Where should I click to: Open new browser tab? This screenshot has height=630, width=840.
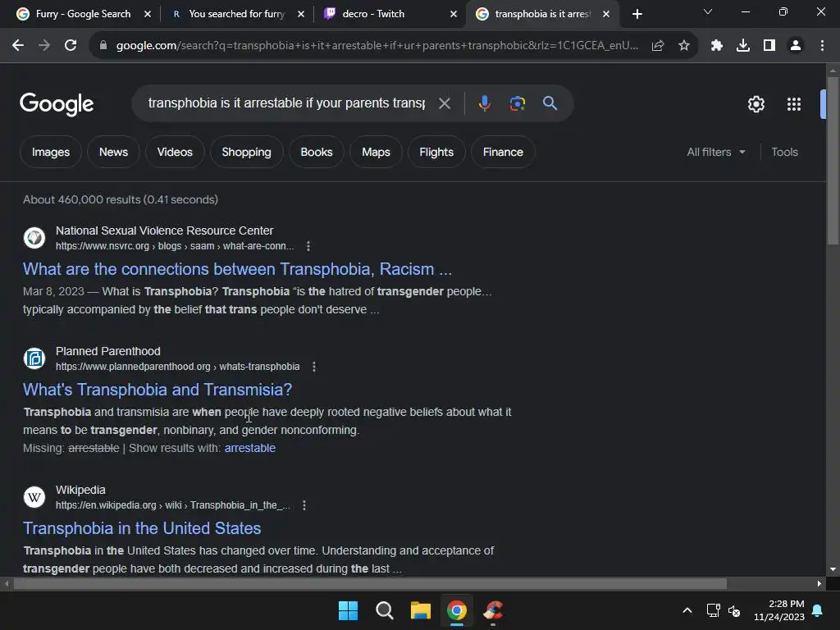(637, 14)
